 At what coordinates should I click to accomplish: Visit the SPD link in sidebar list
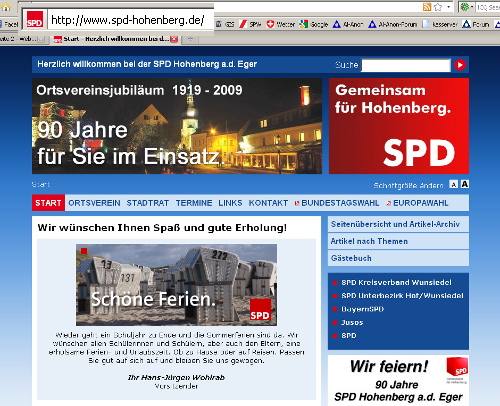[x=349, y=336]
